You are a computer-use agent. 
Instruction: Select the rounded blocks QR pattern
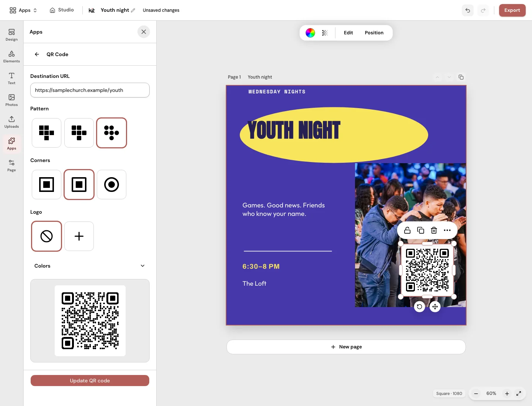point(79,133)
